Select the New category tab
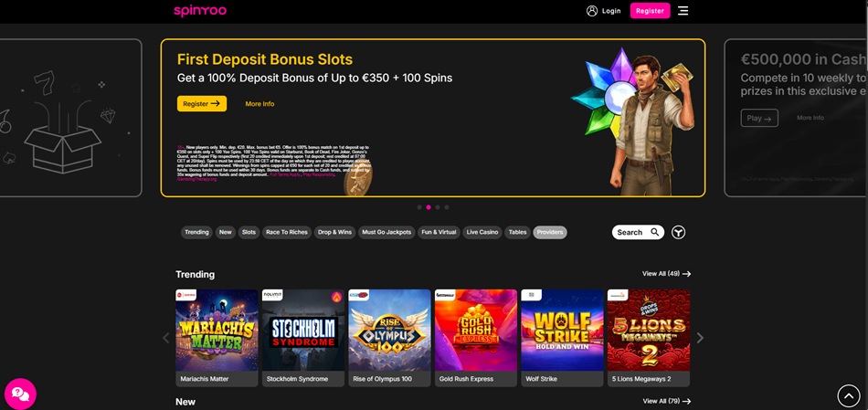 (x=226, y=232)
